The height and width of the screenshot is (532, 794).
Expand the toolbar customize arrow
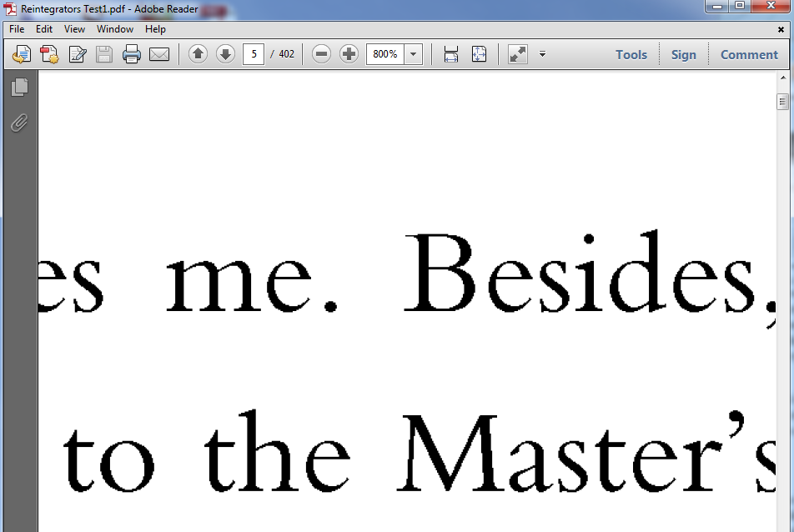(542, 55)
